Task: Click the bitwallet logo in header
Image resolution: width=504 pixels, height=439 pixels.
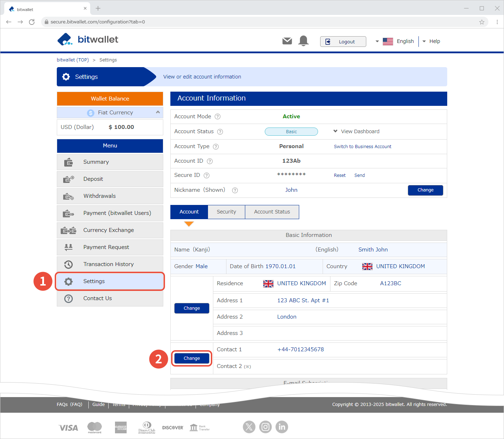Action: click(x=88, y=39)
